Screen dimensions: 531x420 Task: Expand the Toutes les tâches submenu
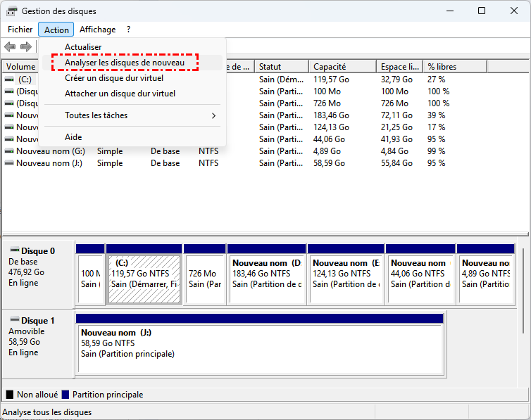point(139,115)
